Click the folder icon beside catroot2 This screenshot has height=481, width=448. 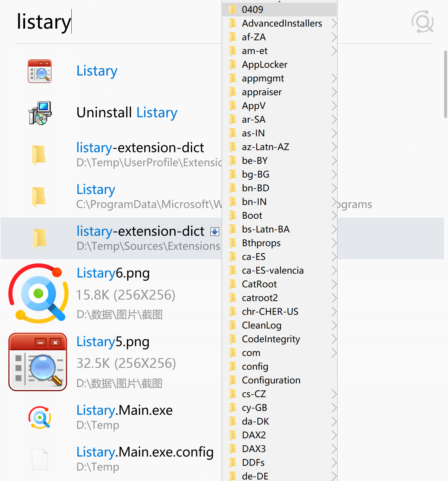[233, 298]
